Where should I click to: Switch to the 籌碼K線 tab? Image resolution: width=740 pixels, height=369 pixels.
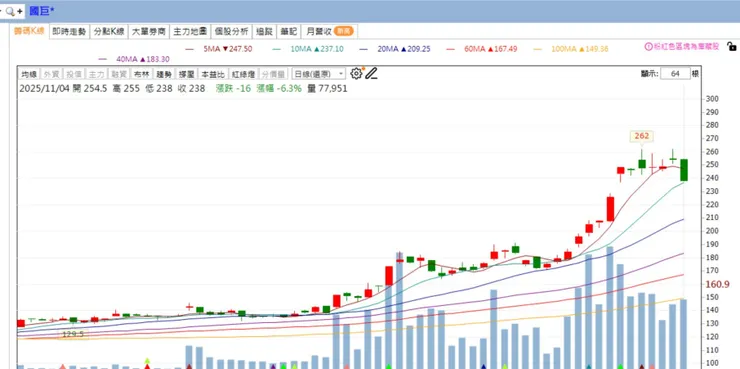[x=29, y=32]
